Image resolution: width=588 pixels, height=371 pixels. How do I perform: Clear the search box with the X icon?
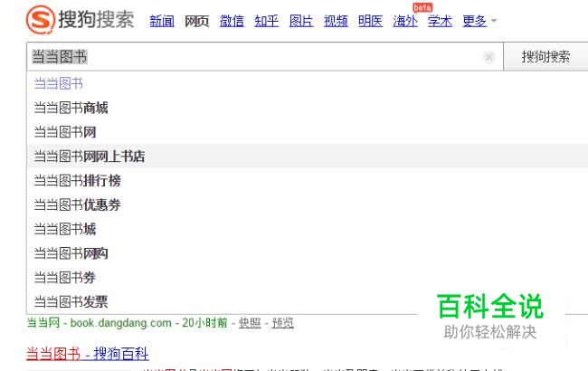click(x=488, y=57)
